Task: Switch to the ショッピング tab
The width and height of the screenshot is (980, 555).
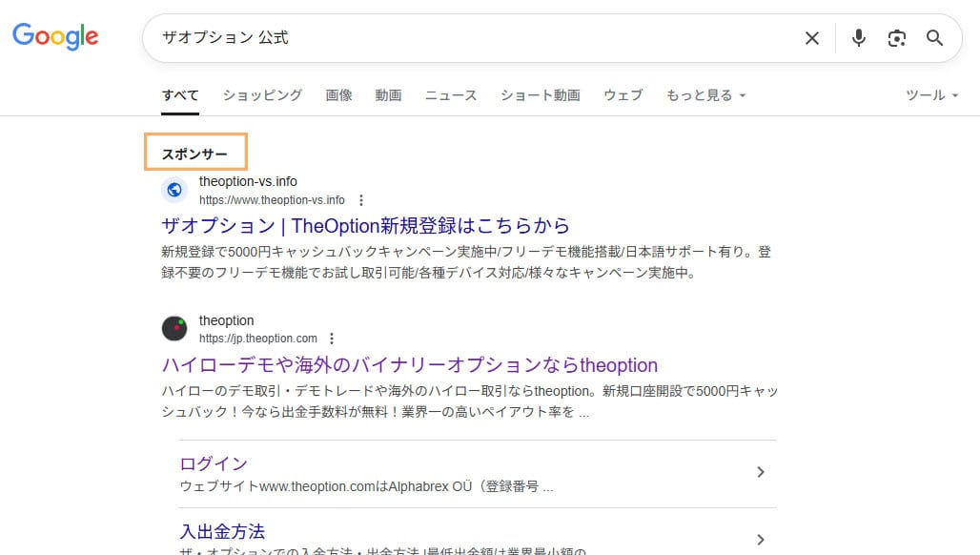Action: pos(262,95)
